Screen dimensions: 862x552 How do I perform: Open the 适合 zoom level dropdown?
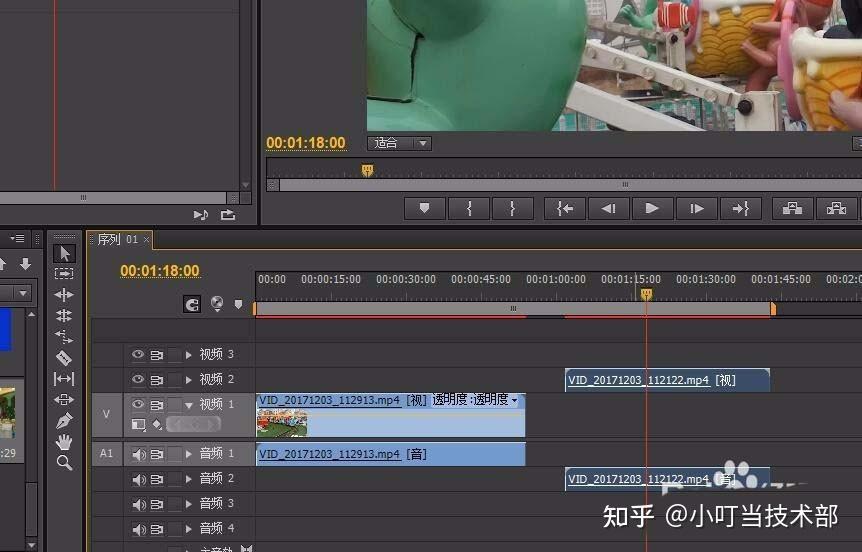click(399, 143)
